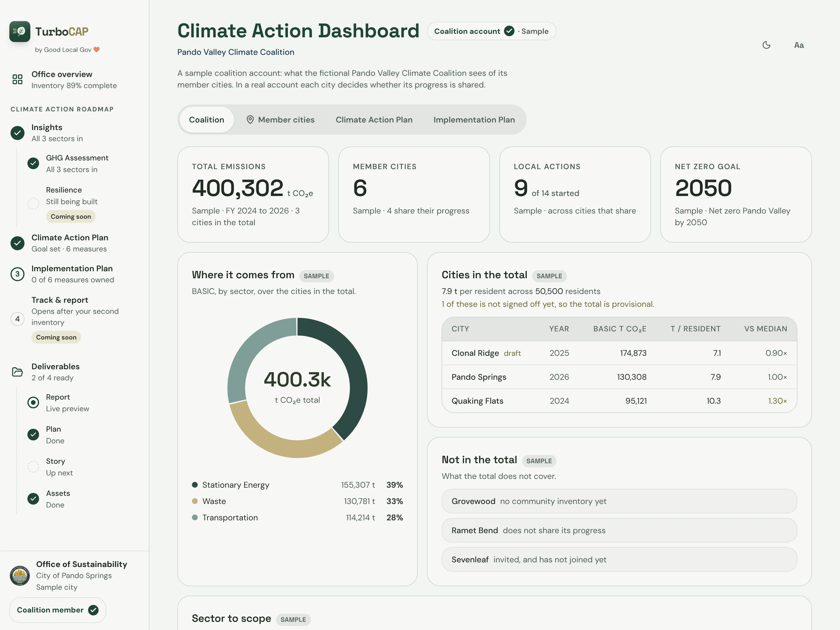Click the Transportation legend color dot
The width and height of the screenshot is (840, 630).
[195, 517]
